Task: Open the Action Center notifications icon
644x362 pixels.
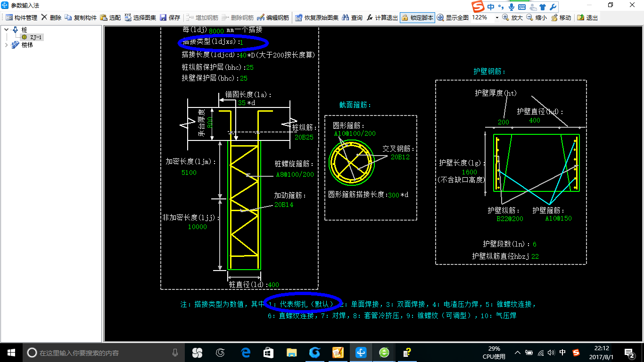Action: pos(629,353)
